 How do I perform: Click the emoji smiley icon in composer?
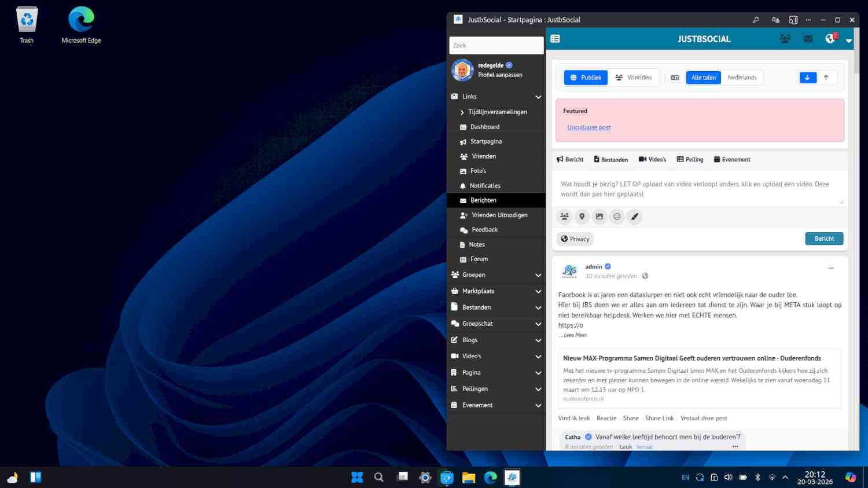[x=617, y=217]
